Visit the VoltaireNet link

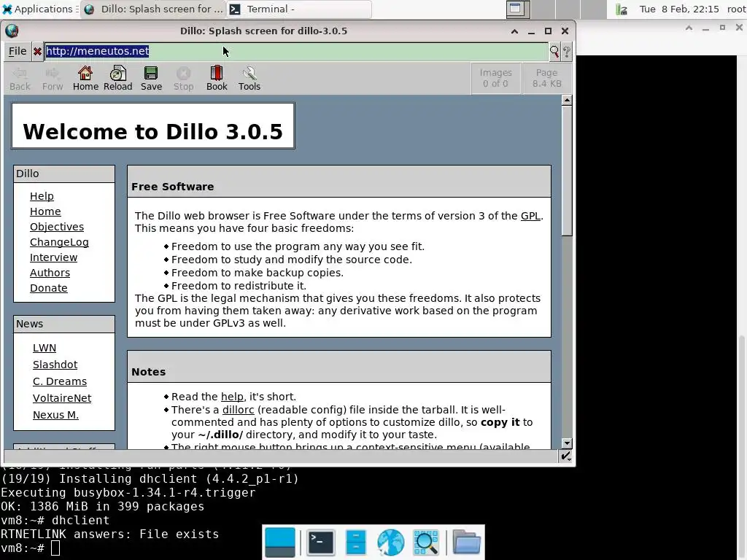click(62, 398)
